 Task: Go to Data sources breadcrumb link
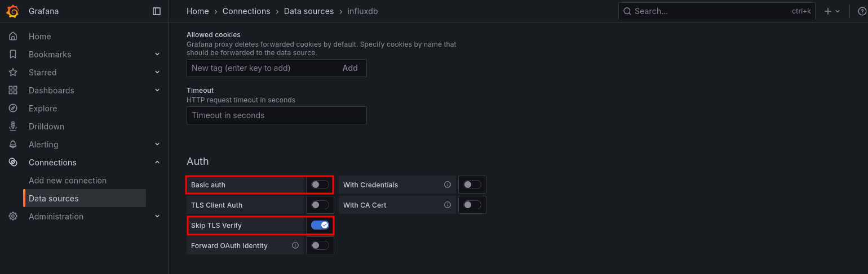click(309, 11)
